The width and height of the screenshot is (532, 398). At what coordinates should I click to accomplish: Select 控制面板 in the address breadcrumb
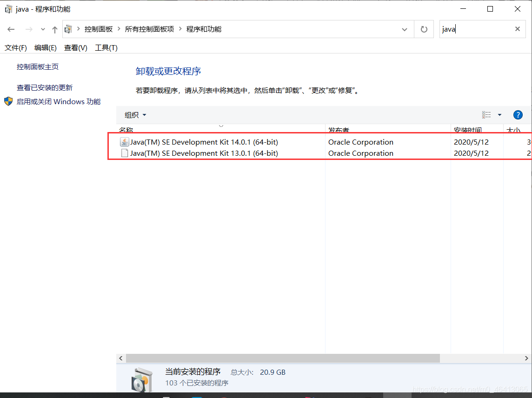pyautogui.click(x=99, y=29)
